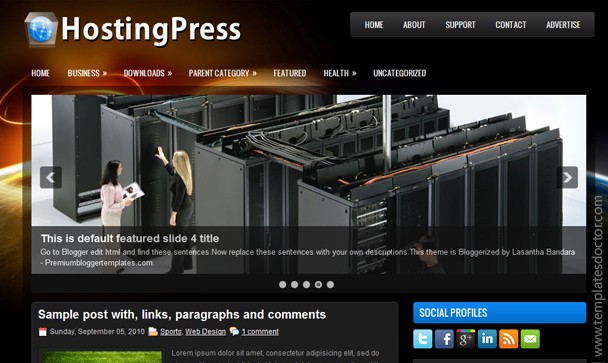Viewport: 608px width, 363px height.
Task: Click the green email subscription icon
Action: pyautogui.click(x=530, y=339)
